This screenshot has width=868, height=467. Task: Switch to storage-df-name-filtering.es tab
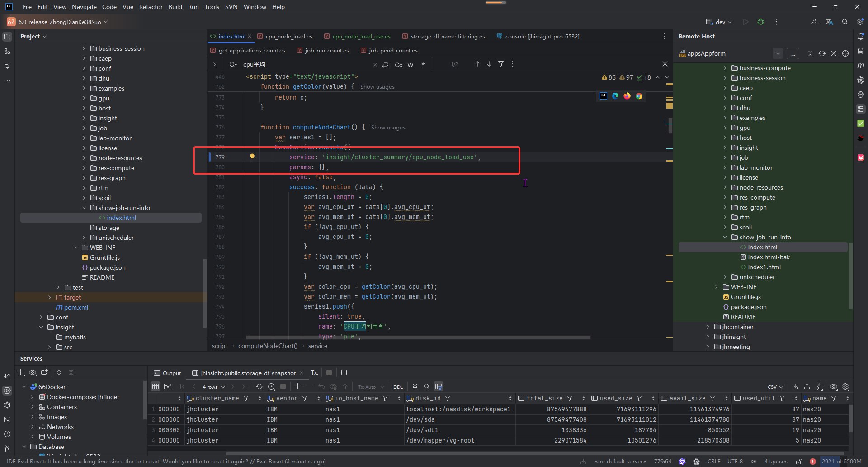pos(443,36)
